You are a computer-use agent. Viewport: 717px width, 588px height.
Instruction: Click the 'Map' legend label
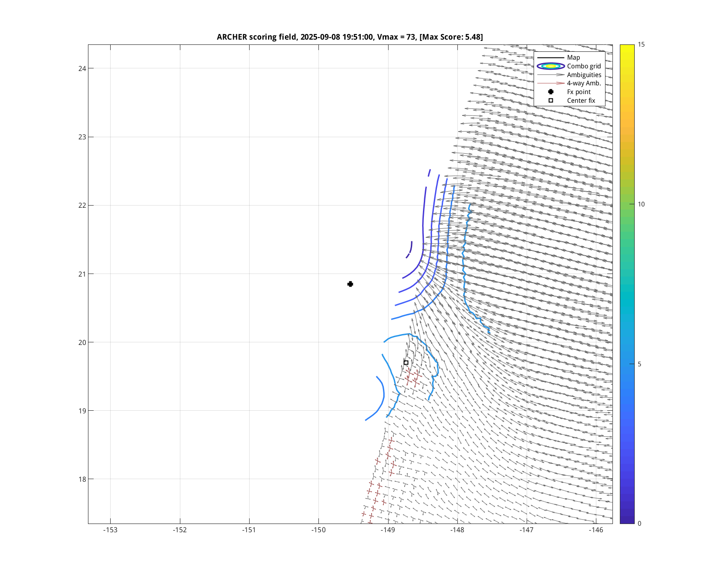[x=573, y=57]
